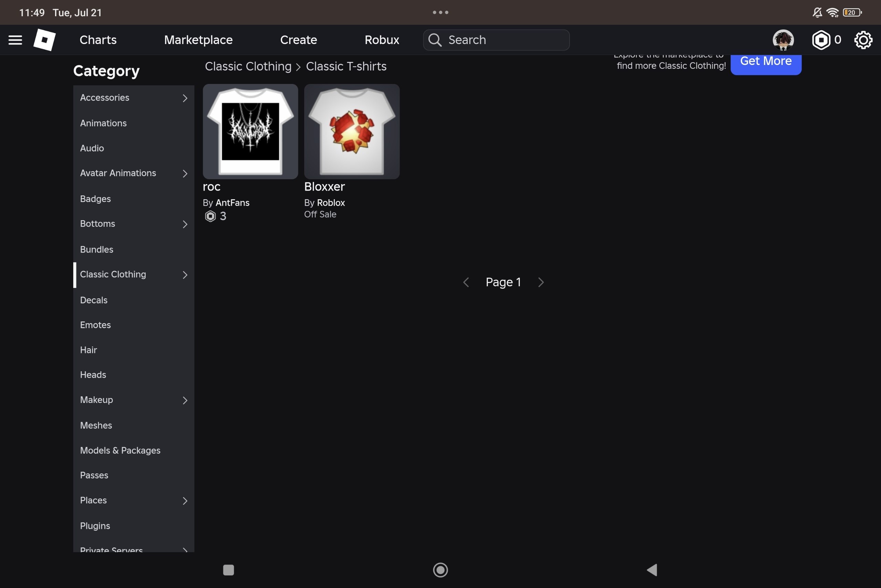Open Robux balance icon
Viewport: 881px width, 588px height.
point(821,40)
